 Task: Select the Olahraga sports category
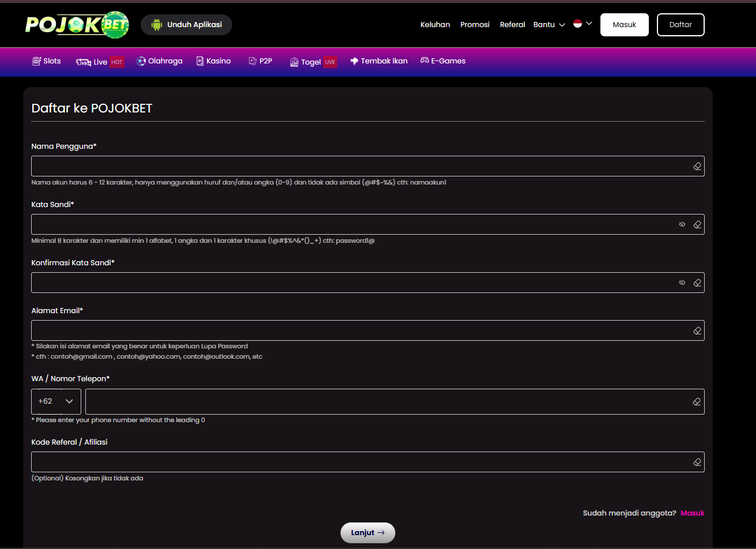point(160,61)
